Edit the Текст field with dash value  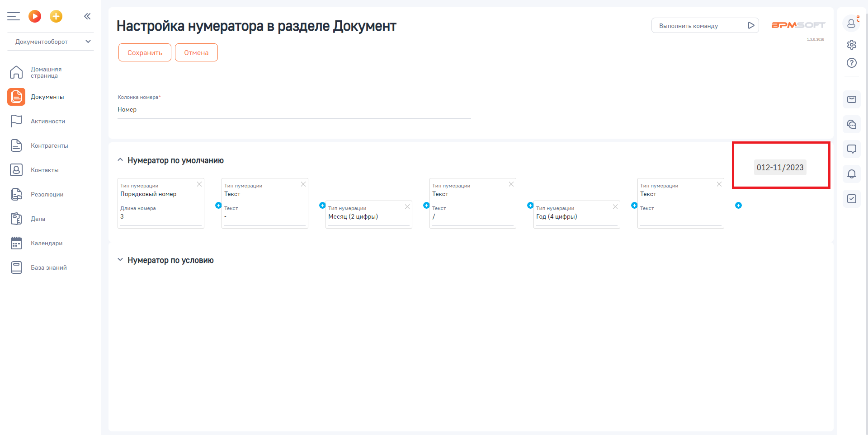(264, 216)
